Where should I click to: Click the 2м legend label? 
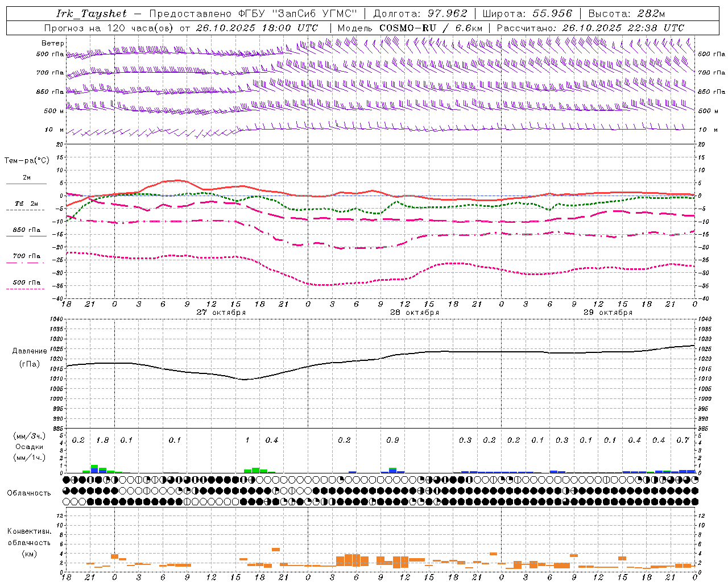27,178
